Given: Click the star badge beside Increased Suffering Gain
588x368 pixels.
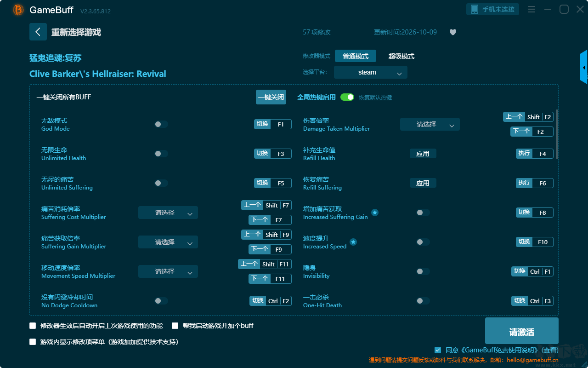Looking at the screenshot, I should (375, 213).
